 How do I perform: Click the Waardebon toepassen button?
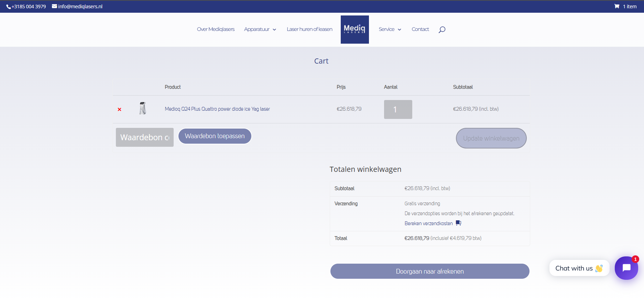click(215, 136)
